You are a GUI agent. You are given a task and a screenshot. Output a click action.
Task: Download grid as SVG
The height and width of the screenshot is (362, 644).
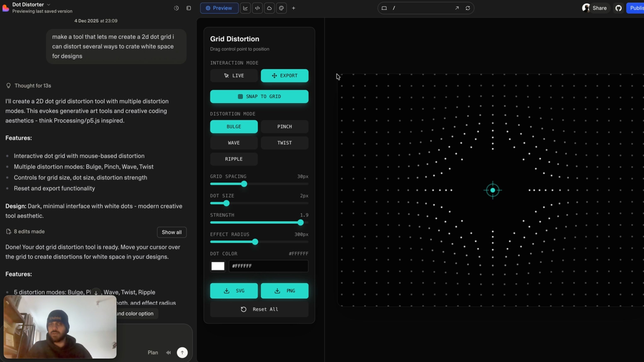pos(234,291)
